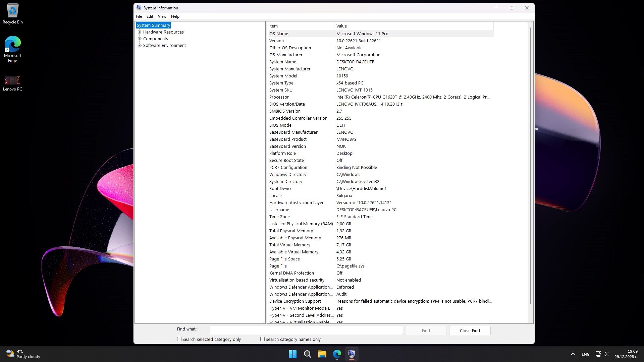The image size is (644, 362).
Task: Select the Available Physical Memory row
Action: click(380, 238)
